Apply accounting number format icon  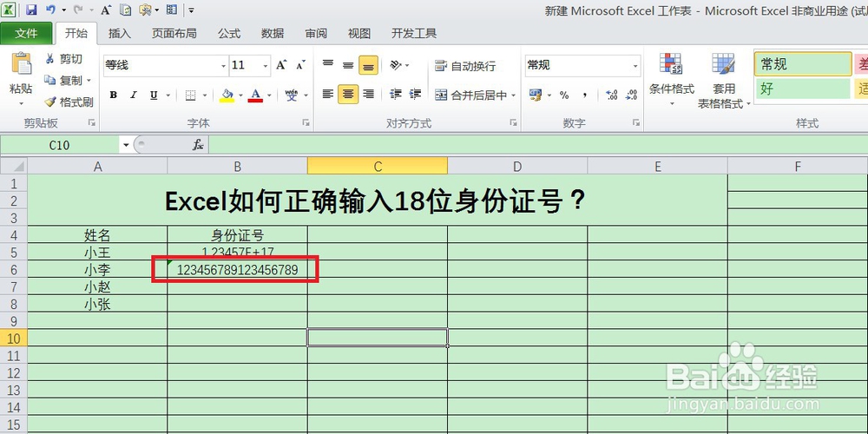pyautogui.click(x=535, y=95)
